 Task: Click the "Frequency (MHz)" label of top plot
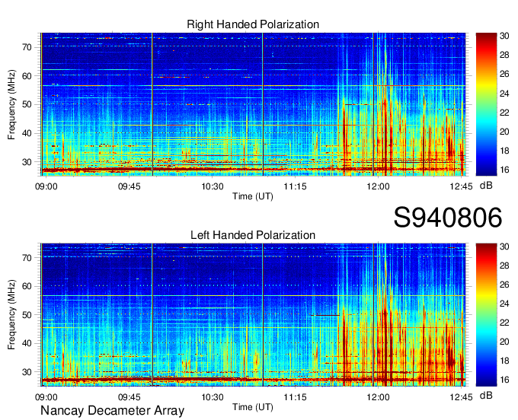pos(11,104)
